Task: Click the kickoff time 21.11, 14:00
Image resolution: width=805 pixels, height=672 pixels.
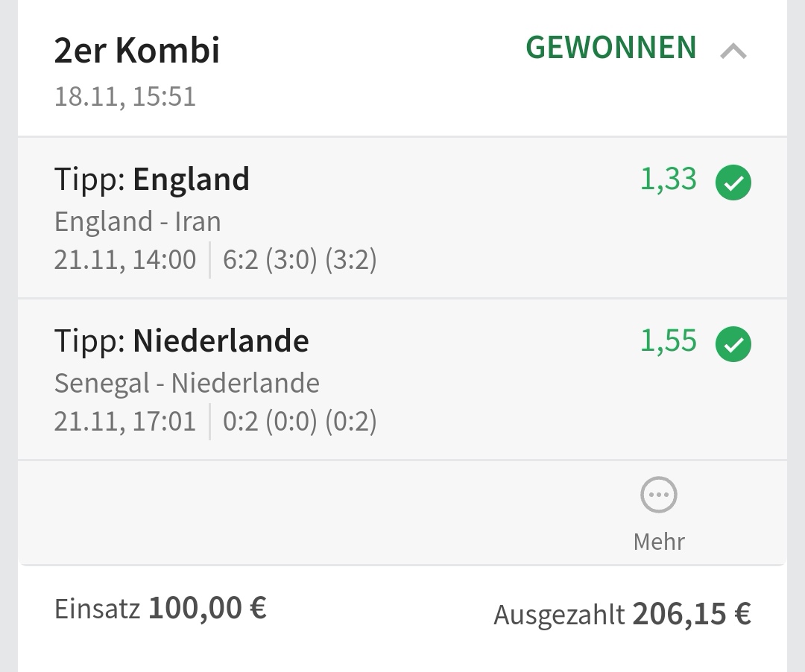Action: tap(125, 260)
